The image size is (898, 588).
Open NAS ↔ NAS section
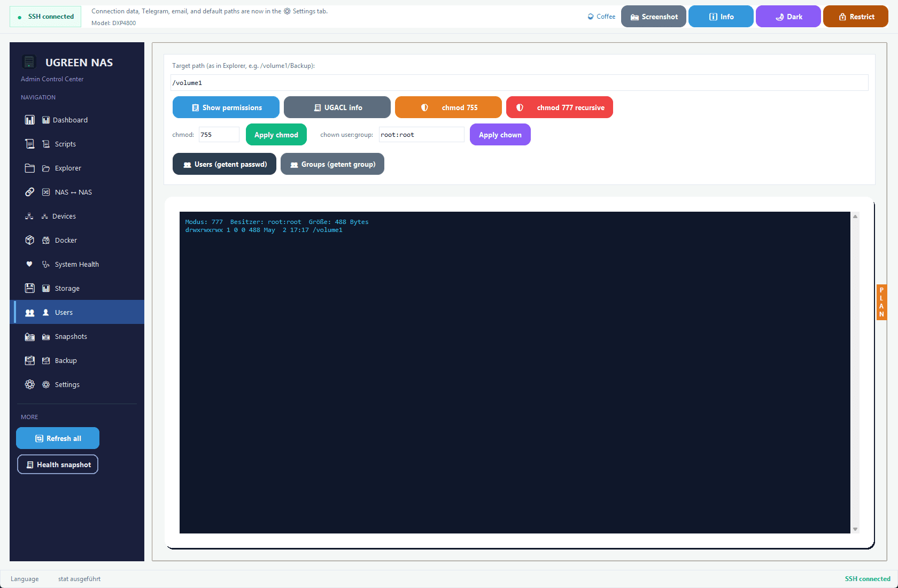click(77, 192)
